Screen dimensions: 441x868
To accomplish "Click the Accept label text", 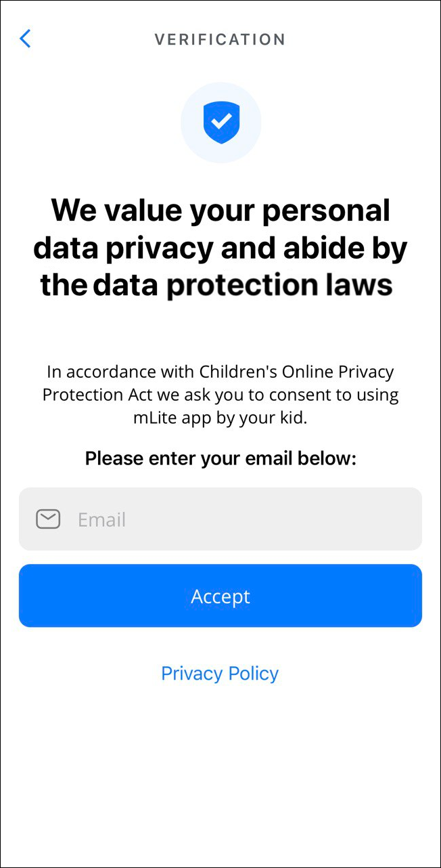I will [220, 596].
